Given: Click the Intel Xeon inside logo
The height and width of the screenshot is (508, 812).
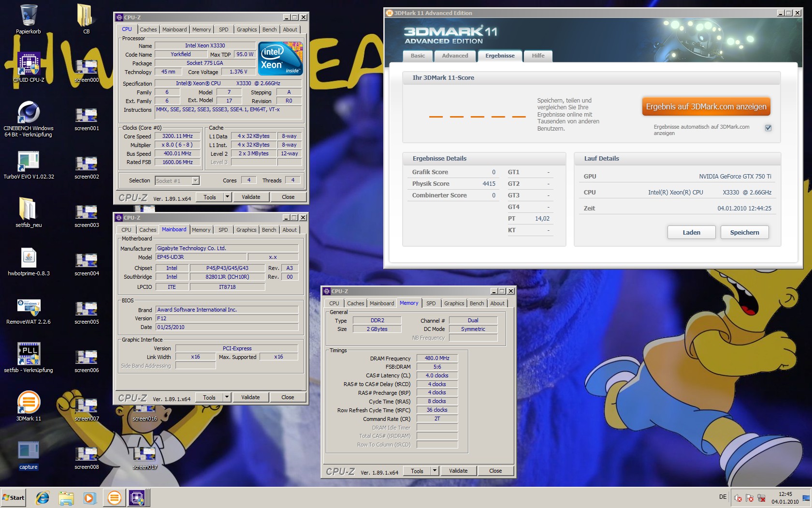Looking at the screenshot, I should tap(281, 59).
